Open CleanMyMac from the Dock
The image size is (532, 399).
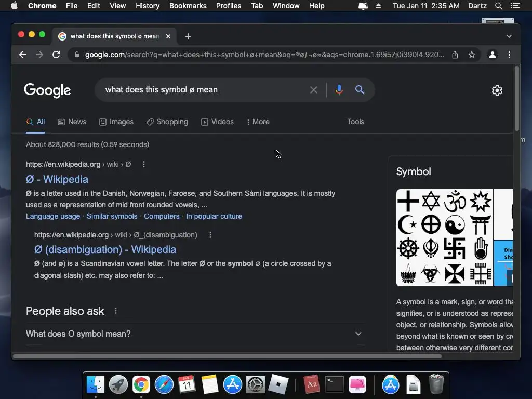pyautogui.click(x=357, y=384)
